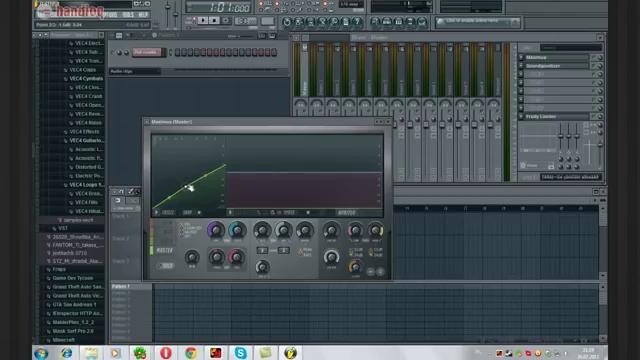Click the orange knob in Maximus lower right
This screenshot has width=640, height=360.
355,267
